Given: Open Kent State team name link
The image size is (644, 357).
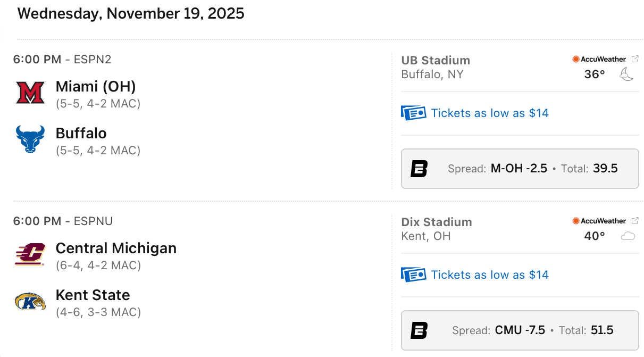Looking at the screenshot, I should pos(93,295).
